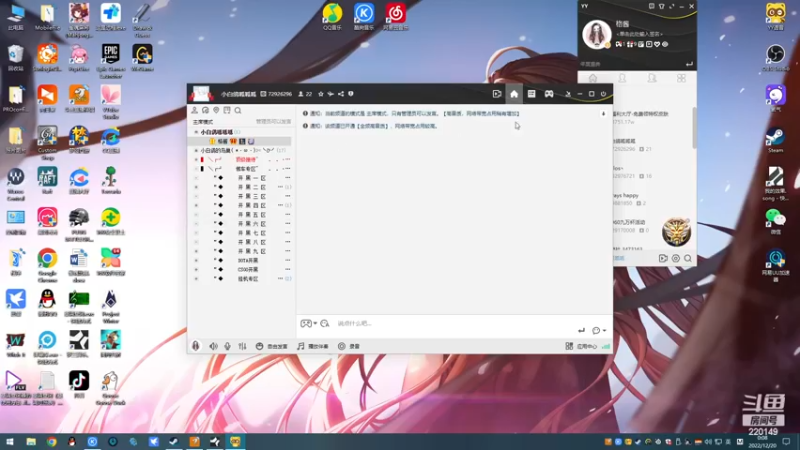Open the app center grid icon at the bottom right
The height and width of the screenshot is (450, 800).
(x=569, y=346)
